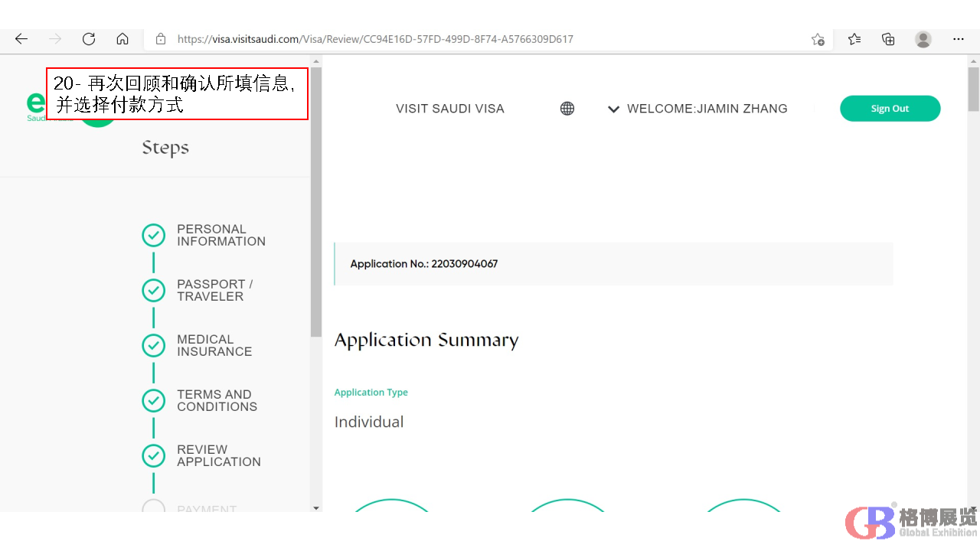Click the browser back arrow

[x=21, y=39]
